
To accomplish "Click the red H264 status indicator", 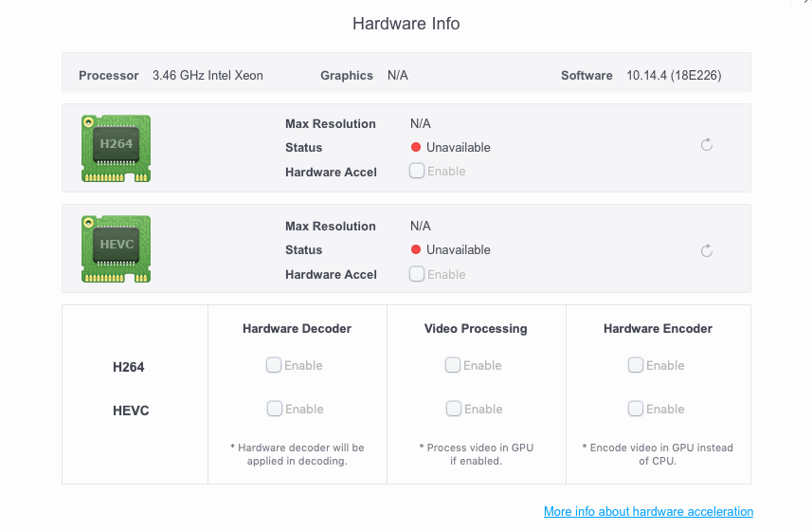I will click(x=415, y=147).
